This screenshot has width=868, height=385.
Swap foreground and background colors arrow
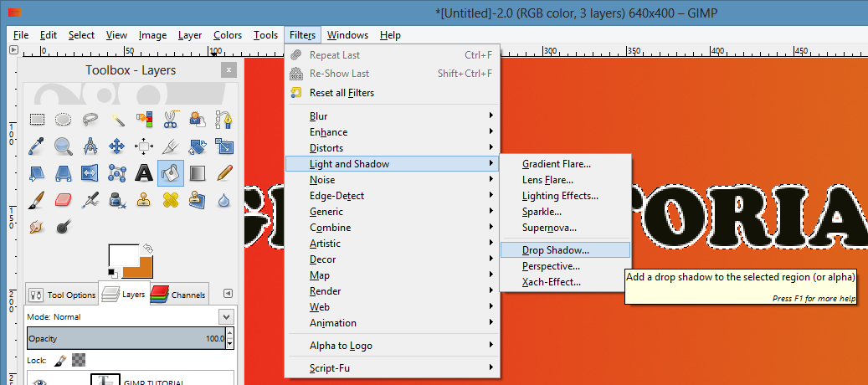point(148,248)
